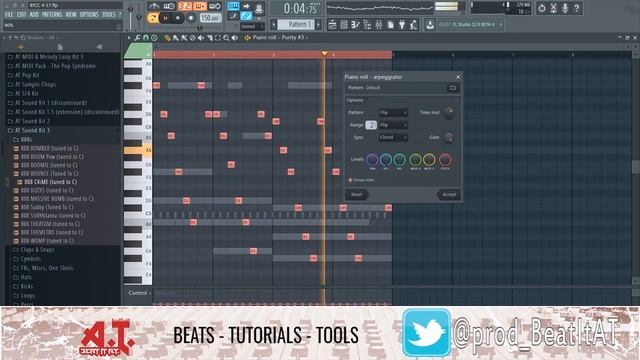
Task: Pause playback with the pause button
Action: click(x=165, y=18)
